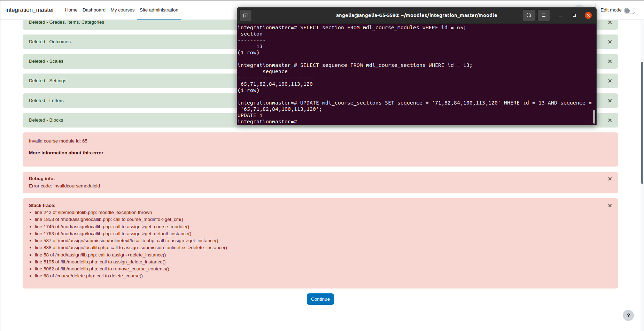The width and height of the screenshot is (644, 331).
Task: Dismiss the 'Deleted - Scales' notification
Action: click(x=610, y=61)
